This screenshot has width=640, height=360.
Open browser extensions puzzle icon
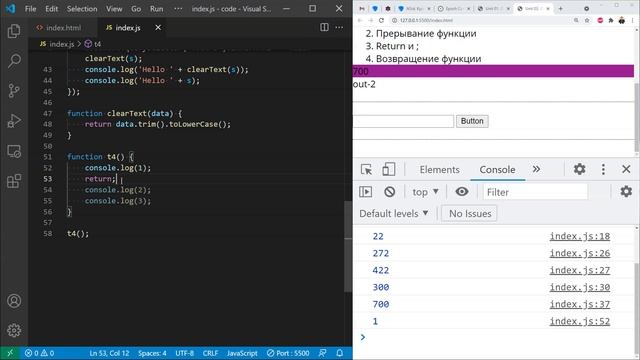611,20
